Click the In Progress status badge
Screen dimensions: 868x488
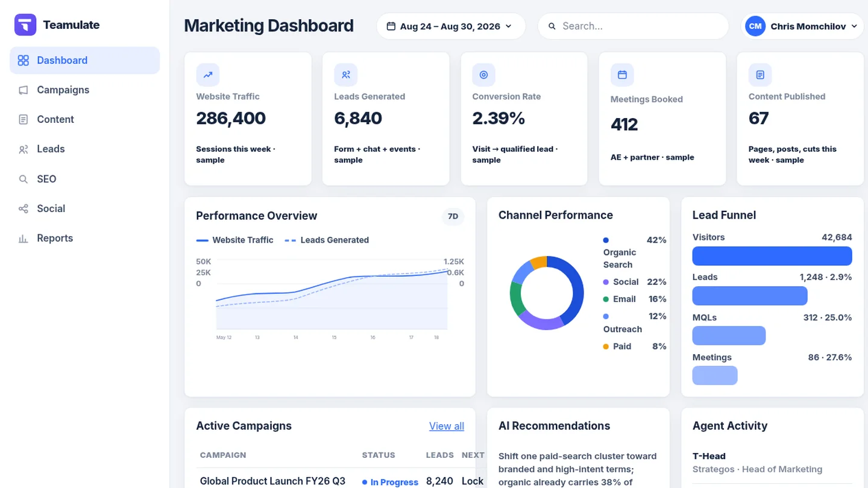pos(390,482)
